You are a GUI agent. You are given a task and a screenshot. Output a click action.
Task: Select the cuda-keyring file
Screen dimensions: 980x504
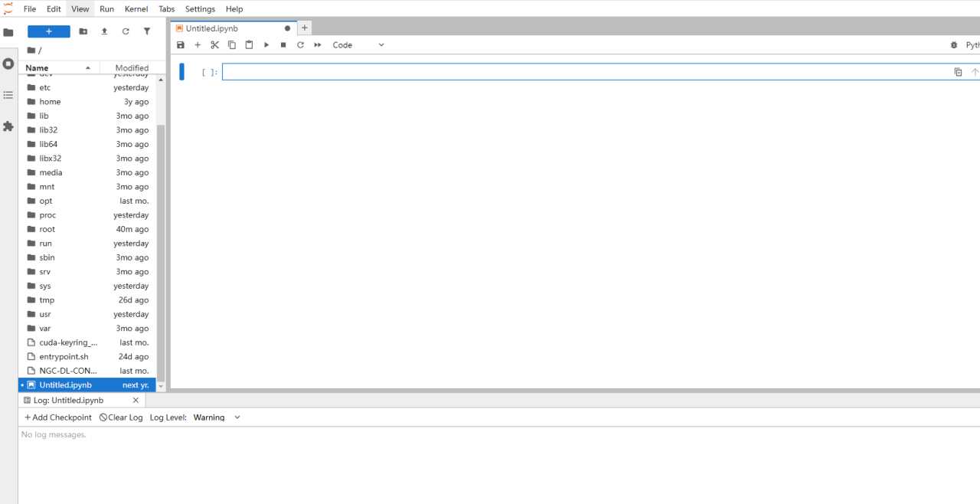tap(87, 342)
